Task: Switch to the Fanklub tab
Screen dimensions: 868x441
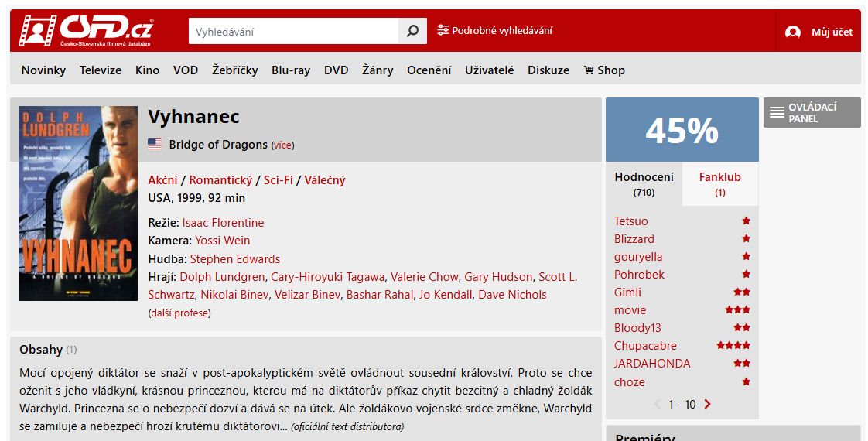Action: click(719, 183)
